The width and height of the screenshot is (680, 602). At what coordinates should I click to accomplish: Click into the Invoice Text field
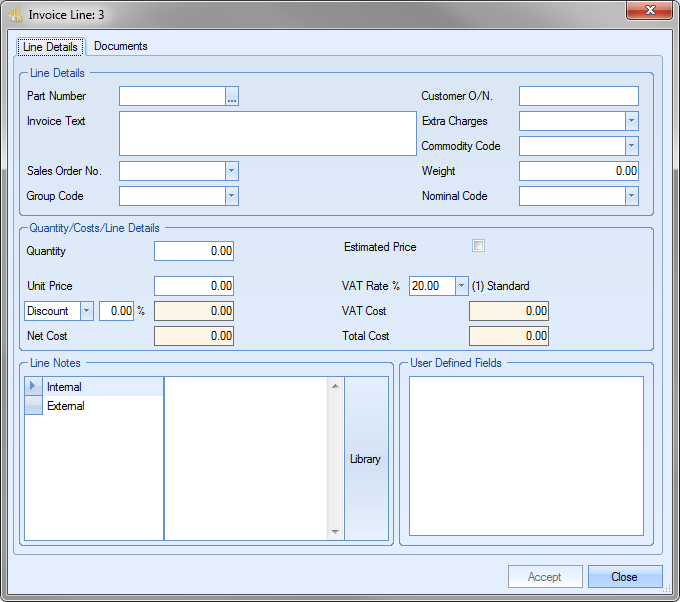(x=267, y=133)
